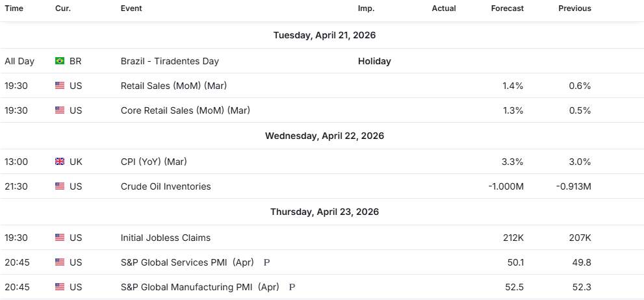Select the Crude Oil Inventories event

tap(166, 186)
